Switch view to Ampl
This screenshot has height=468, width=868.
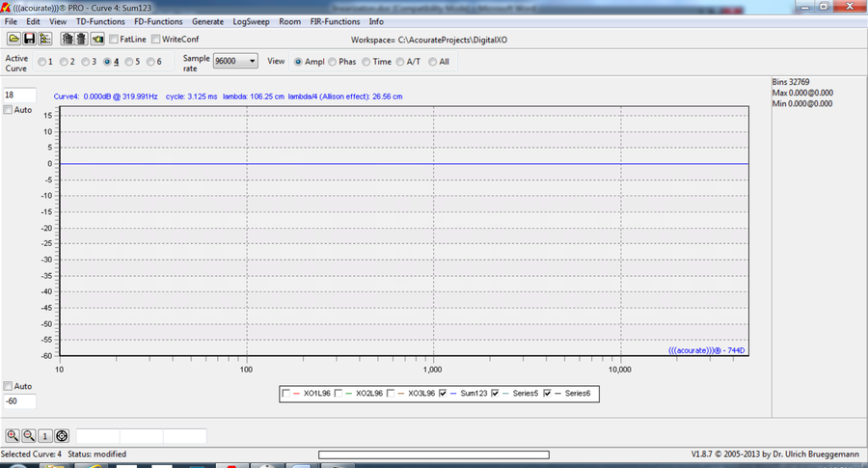[298, 62]
